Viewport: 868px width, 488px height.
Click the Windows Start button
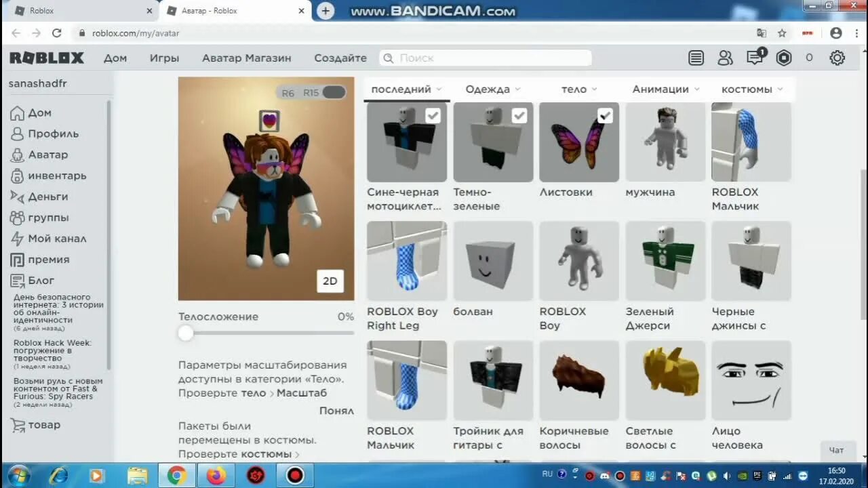18,475
